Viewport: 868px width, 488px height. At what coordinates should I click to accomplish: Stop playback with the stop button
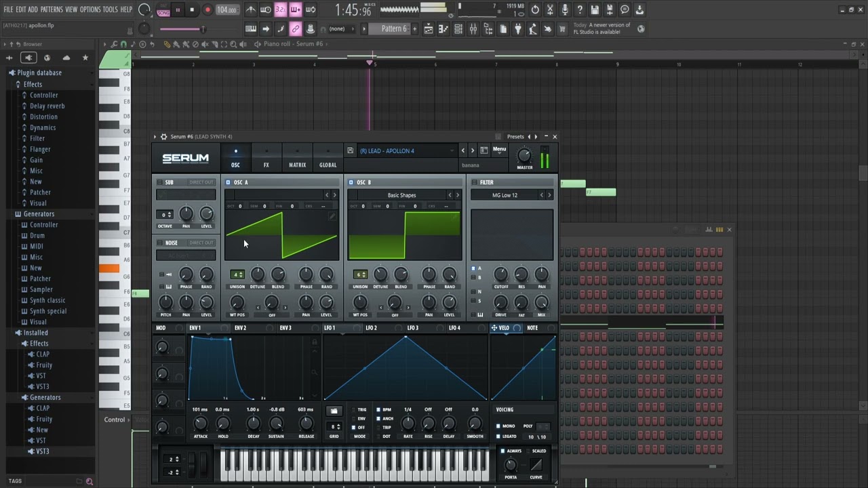point(192,9)
